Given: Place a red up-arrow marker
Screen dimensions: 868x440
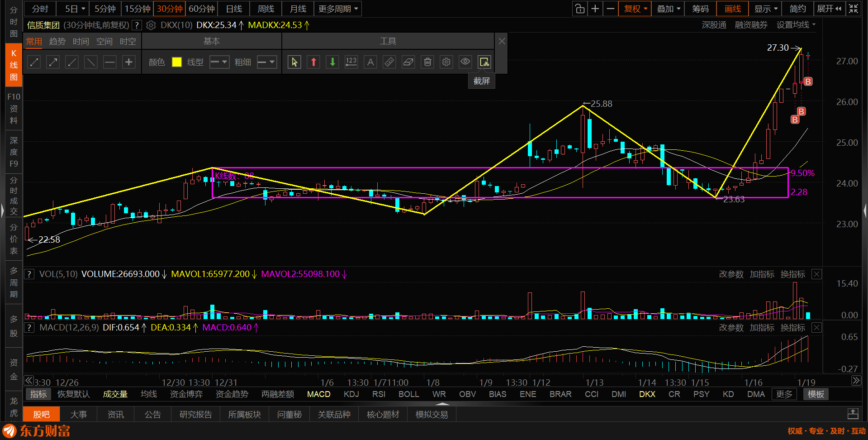Looking at the screenshot, I should 313,62.
